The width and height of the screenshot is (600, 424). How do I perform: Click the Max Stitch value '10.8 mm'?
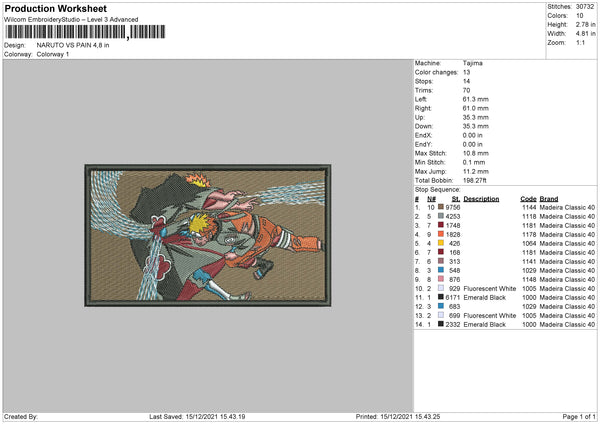[476, 153]
